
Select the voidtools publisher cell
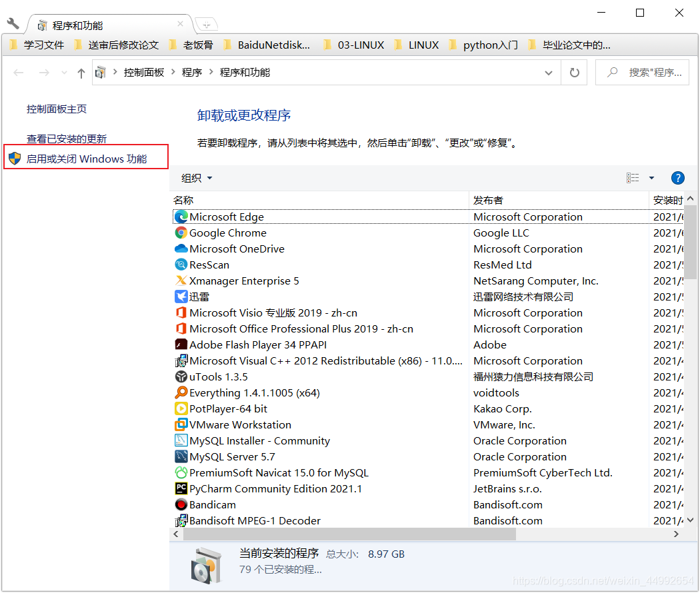click(x=496, y=392)
